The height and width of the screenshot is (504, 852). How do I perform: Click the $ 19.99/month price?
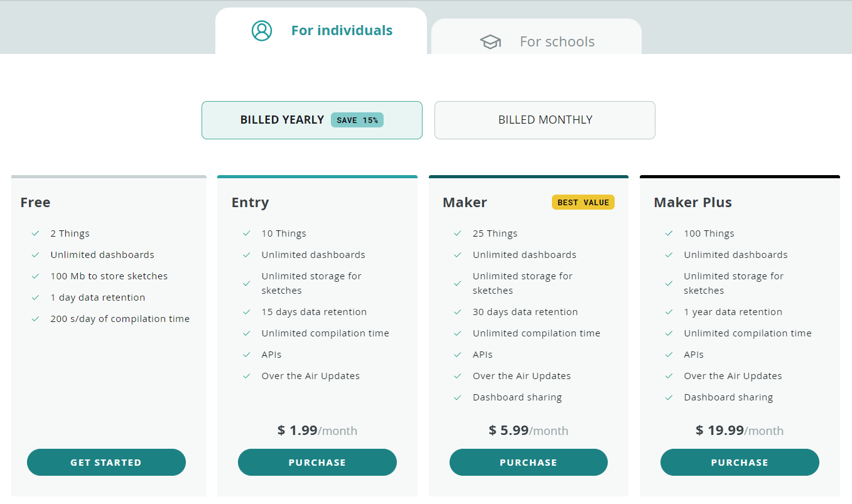click(x=740, y=431)
